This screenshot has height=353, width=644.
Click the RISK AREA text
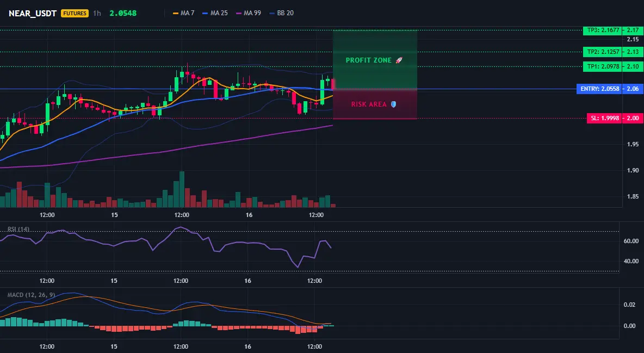(369, 104)
